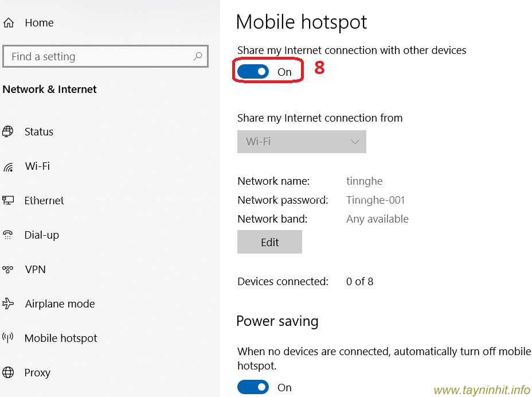Viewport: 532px width, 397px height.
Task: Click the chevron on Wi-Fi combo box
Action: (x=355, y=142)
